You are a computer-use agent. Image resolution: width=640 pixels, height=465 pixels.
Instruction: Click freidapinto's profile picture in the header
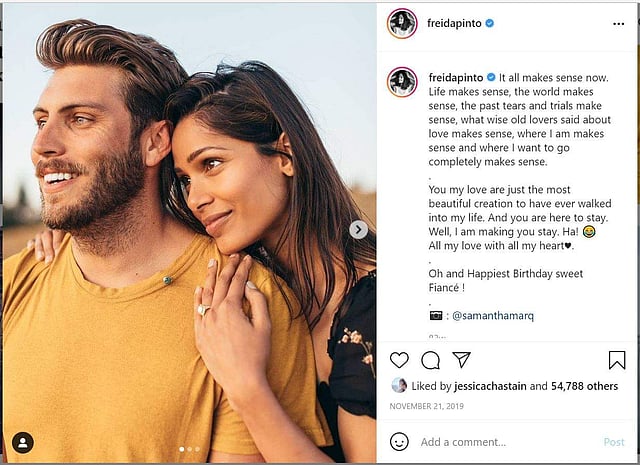point(402,23)
